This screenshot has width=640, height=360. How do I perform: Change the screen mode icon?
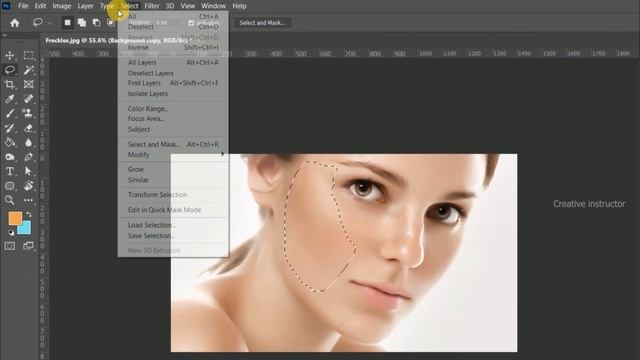pos(28,246)
